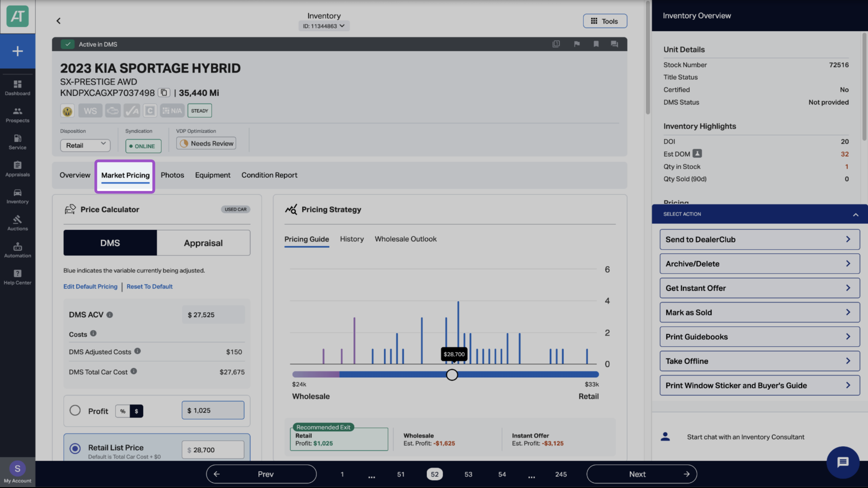Image resolution: width=868 pixels, height=488 pixels.
Task: Toggle the ONLINE syndication status
Action: click(143, 146)
